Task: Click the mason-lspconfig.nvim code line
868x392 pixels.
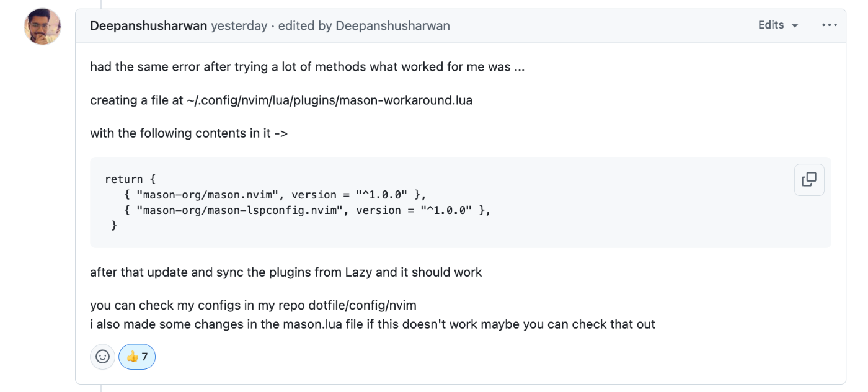Action: click(x=308, y=210)
